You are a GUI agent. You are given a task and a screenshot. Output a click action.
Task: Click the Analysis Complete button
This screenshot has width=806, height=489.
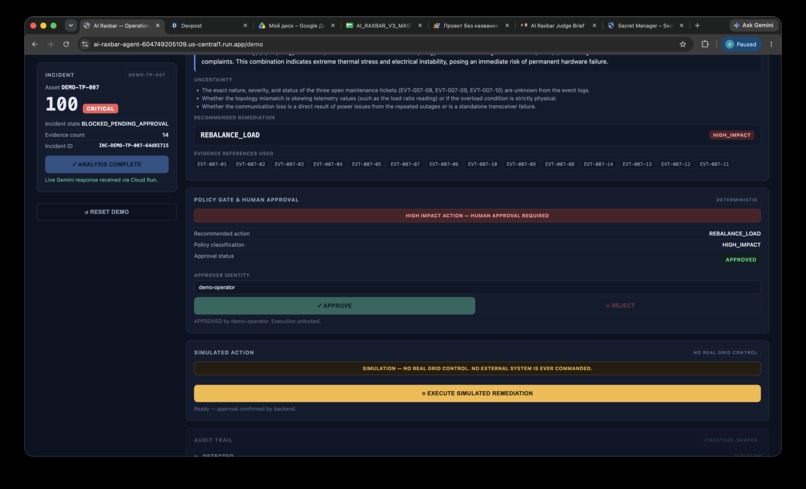point(106,164)
